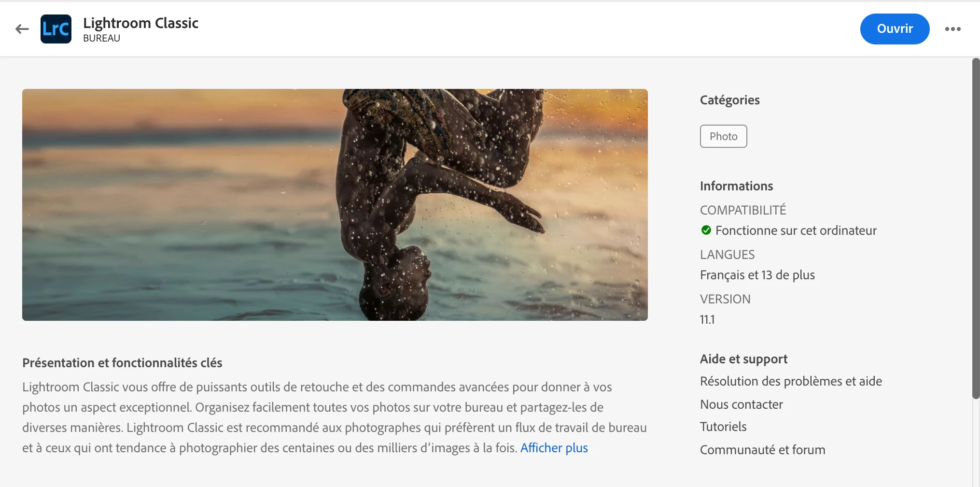Image resolution: width=980 pixels, height=487 pixels.
Task: Open the Tutoriels link
Action: pyautogui.click(x=723, y=427)
